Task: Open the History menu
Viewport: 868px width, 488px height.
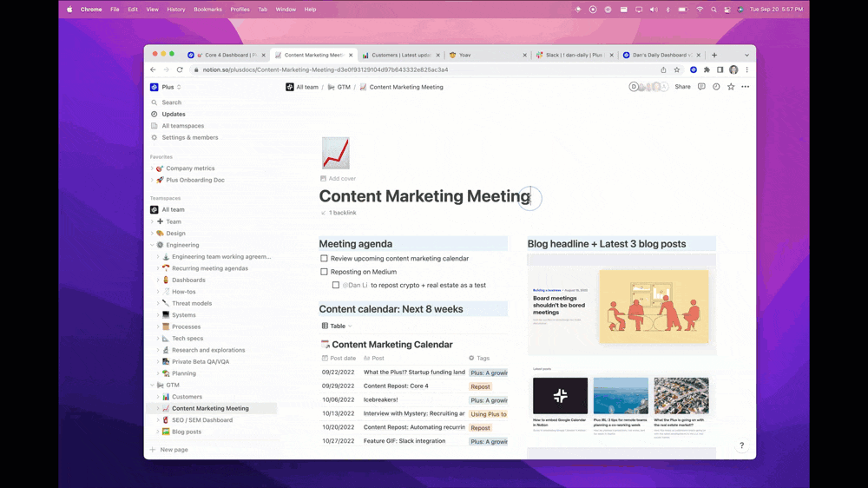Action: point(176,10)
